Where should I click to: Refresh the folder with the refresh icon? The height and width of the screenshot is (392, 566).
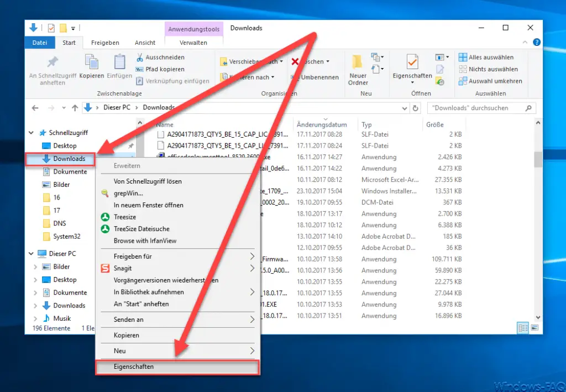(x=416, y=108)
